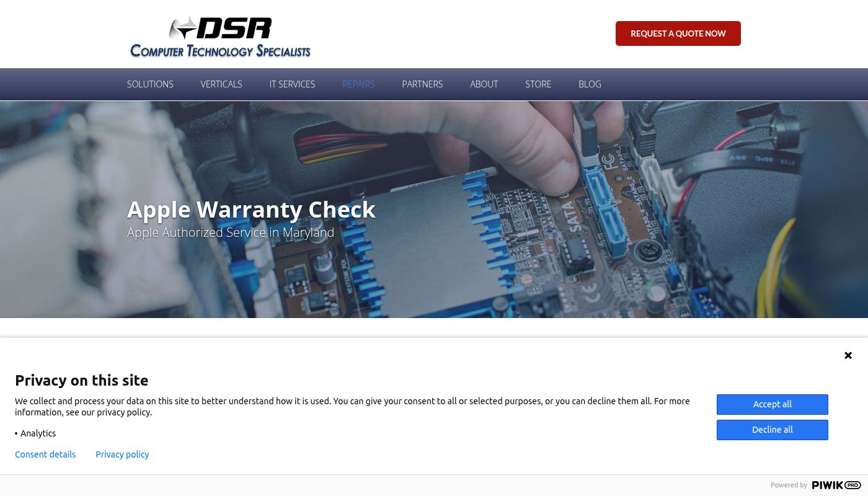
Task: Open the Verticals menu
Action: (x=221, y=84)
